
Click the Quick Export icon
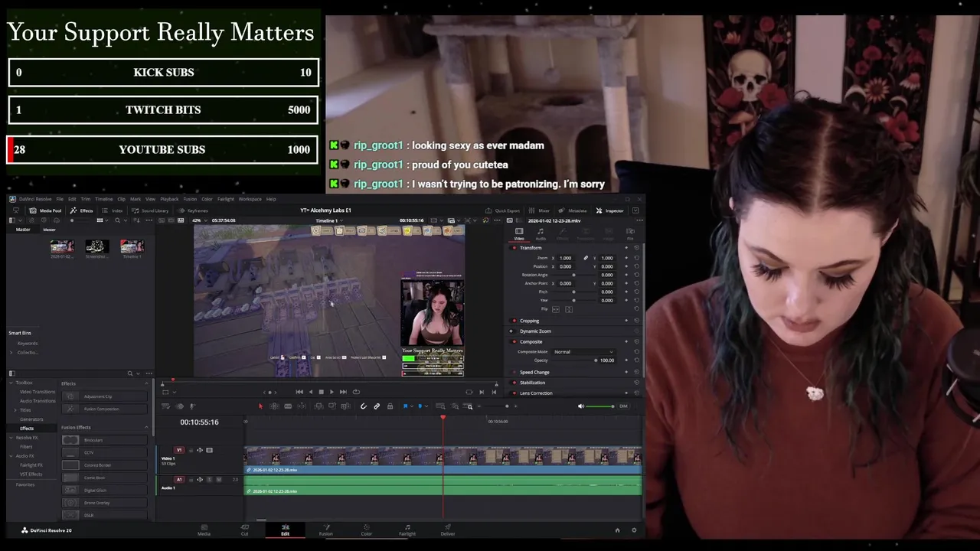click(488, 210)
